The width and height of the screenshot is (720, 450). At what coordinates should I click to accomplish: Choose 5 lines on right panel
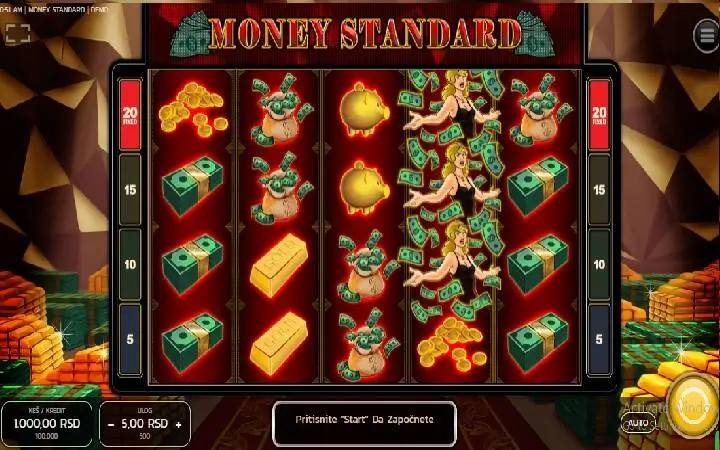coord(599,339)
